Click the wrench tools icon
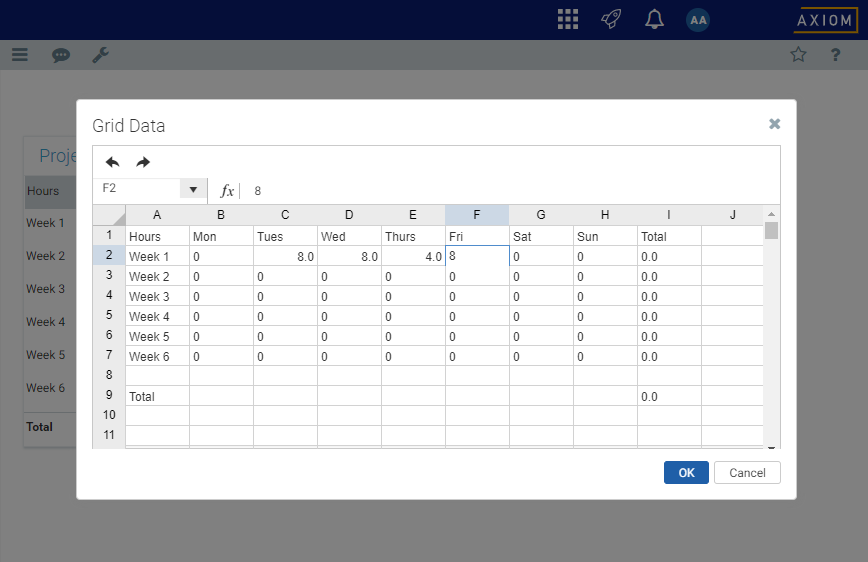The image size is (868, 562). pyautogui.click(x=101, y=55)
